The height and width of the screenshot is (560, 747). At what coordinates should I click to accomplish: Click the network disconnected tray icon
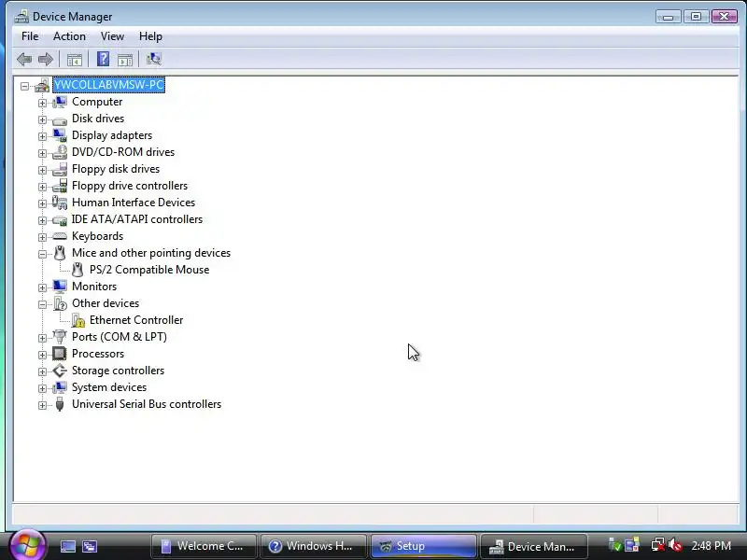(657, 545)
